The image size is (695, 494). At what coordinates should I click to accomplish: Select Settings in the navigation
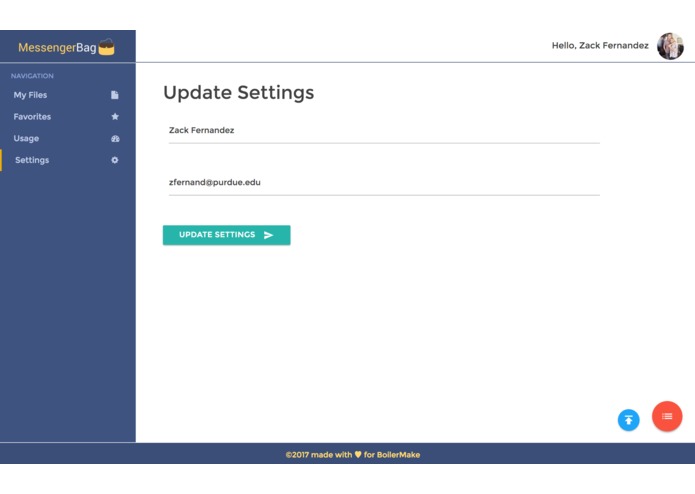coord(32,160)
